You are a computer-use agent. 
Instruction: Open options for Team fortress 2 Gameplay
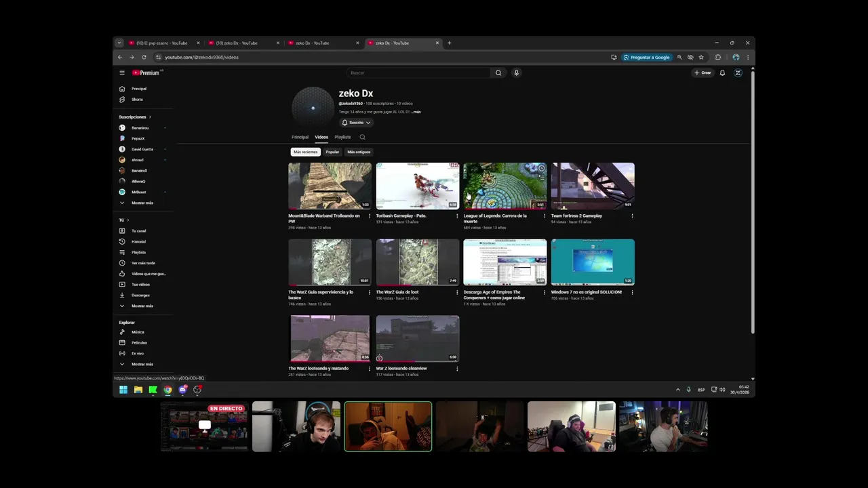click(x=632, y=216)
